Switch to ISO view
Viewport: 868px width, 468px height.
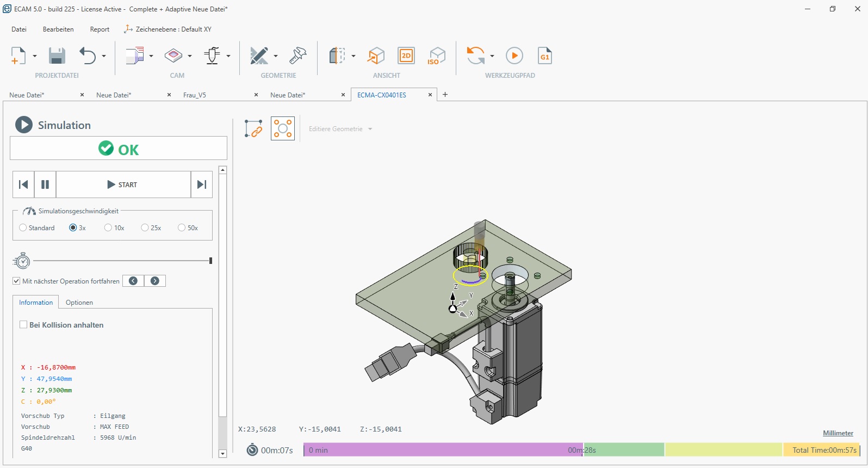[437, 56]
